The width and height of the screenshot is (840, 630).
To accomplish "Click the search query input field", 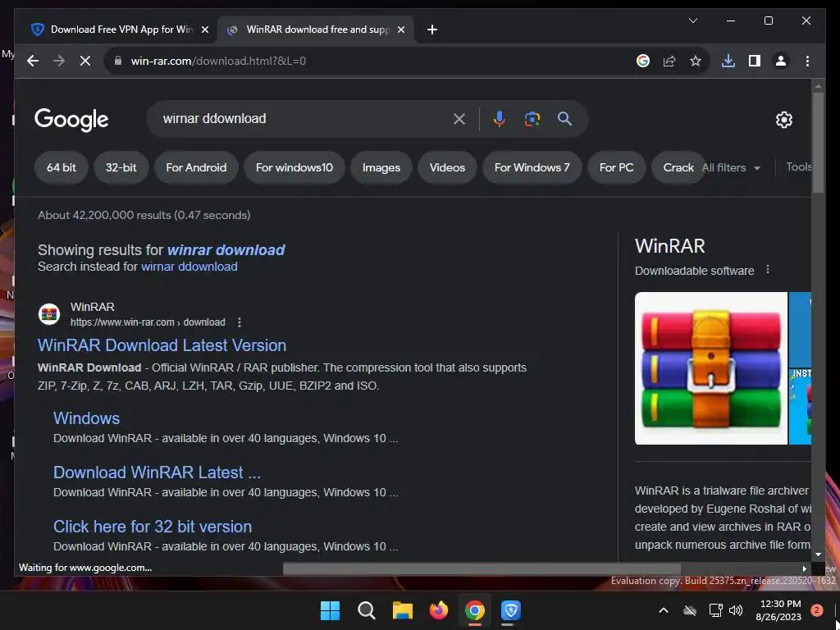I will click(303, 118).
